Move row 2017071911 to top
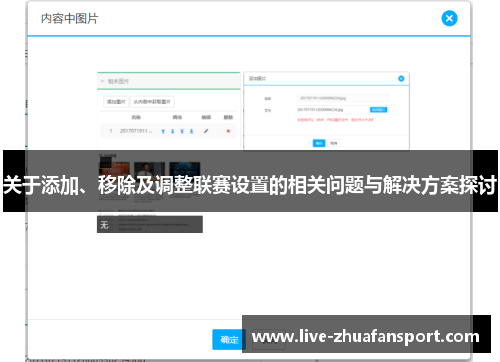Viewport: 500px width, 362px height. click(x=182, y=131)
